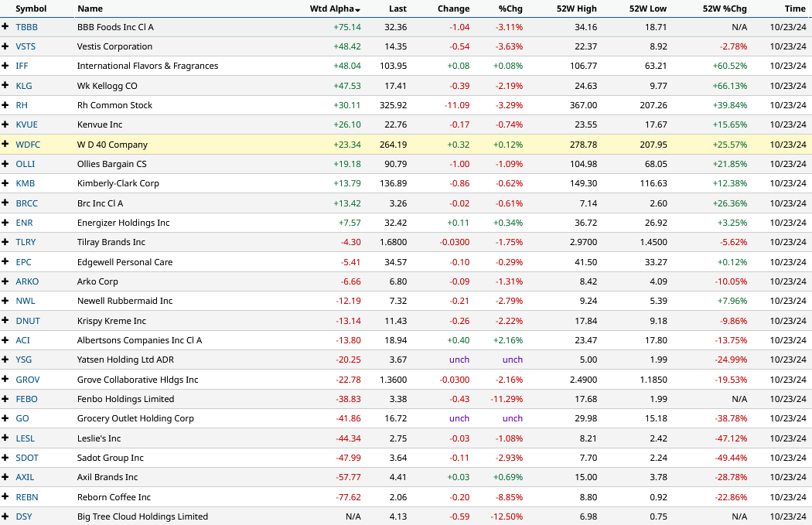
Task: Click plus icon beside GROV
Action: 5,379
